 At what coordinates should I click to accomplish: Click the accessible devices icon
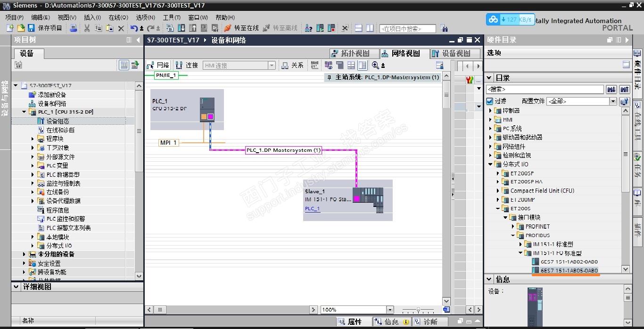308,28
